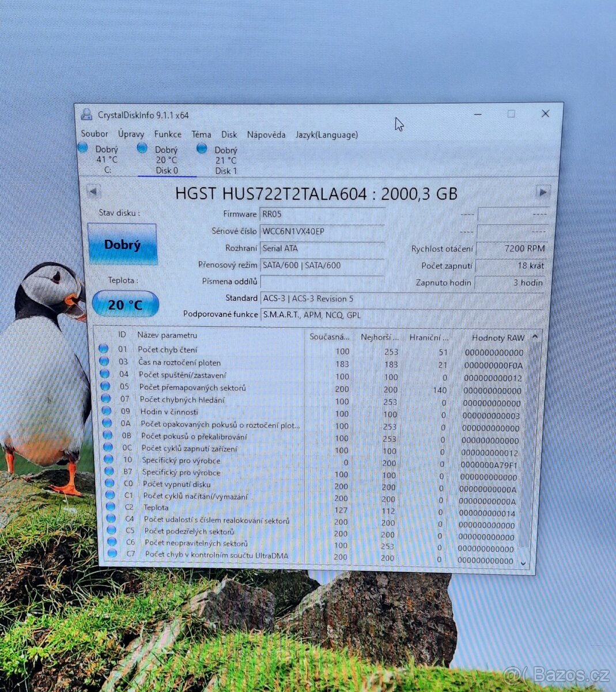Click status orb for attribute 05 remapped sectors

[x=105, y=387]
